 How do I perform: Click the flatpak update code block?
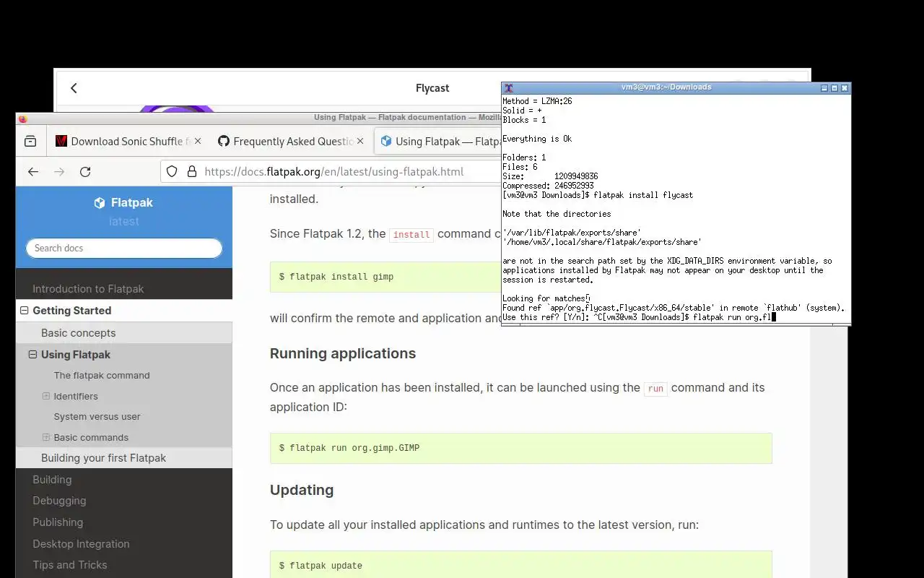coord(521,566)
